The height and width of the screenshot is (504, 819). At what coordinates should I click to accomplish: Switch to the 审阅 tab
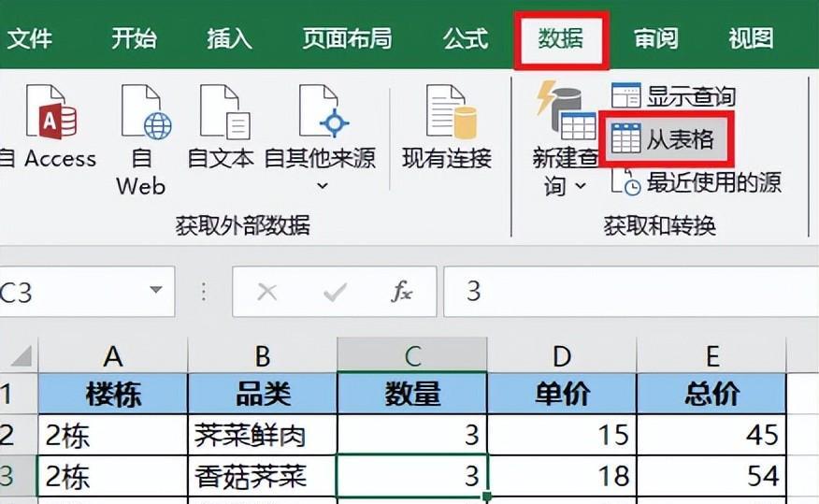655,38
